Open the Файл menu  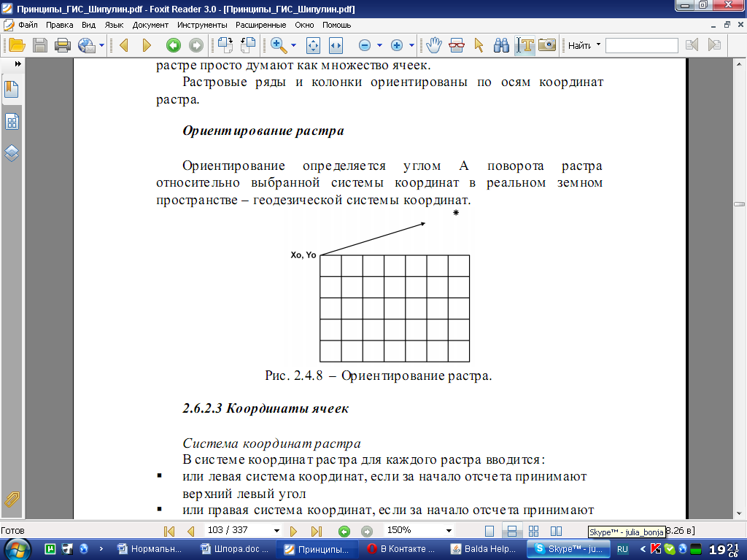28,25
